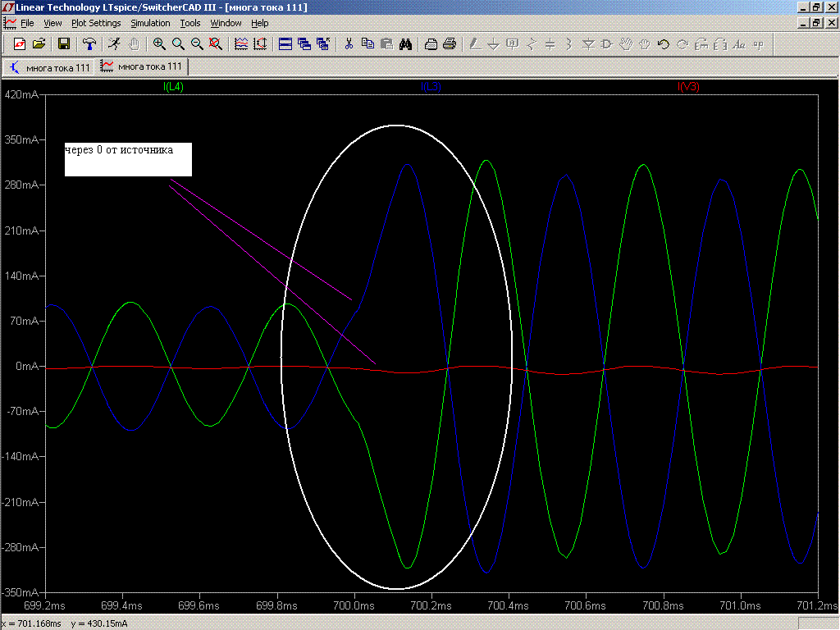Click the Zoom In magnifier icon
The width and height of the screenshot is (840, 630).
click(159, 44)
